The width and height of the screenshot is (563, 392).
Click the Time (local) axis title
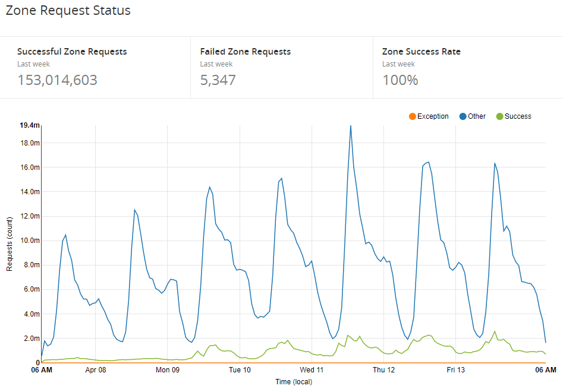pyautogui.click(x=293, y=382)
